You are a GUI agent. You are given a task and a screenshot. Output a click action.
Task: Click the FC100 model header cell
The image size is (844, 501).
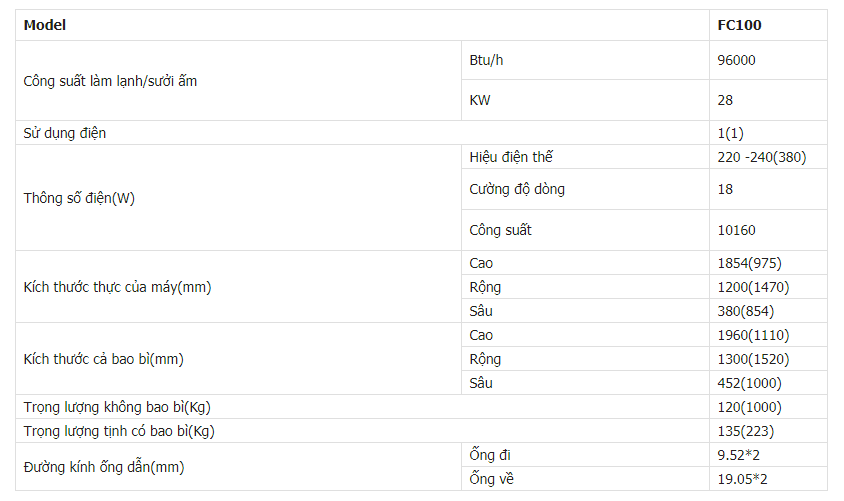(x=740, y=25)
